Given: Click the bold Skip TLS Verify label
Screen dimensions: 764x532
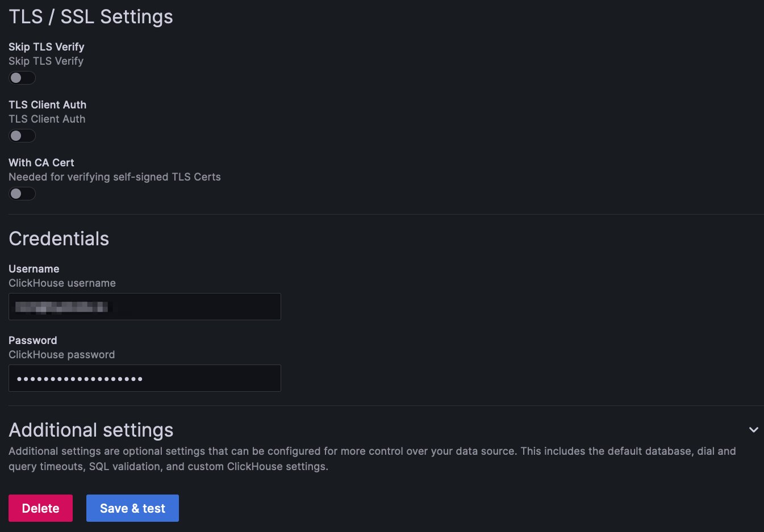Looking at the screenshot, I should click(x=47, y=47).
